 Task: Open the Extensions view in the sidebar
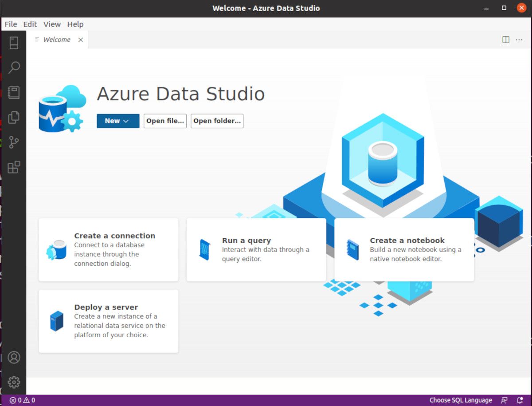pyautogui.click(x=14, y=167)
